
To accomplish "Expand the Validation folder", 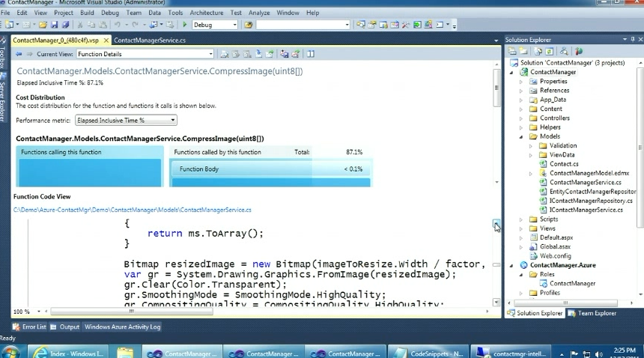I will (x=531, y=146).
